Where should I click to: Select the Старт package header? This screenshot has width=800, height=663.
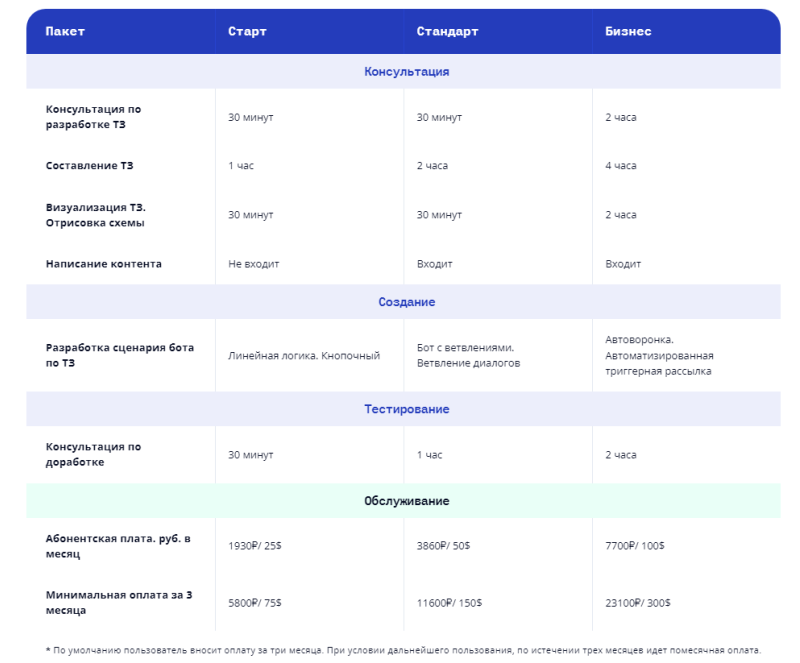[x=247, y=32]
